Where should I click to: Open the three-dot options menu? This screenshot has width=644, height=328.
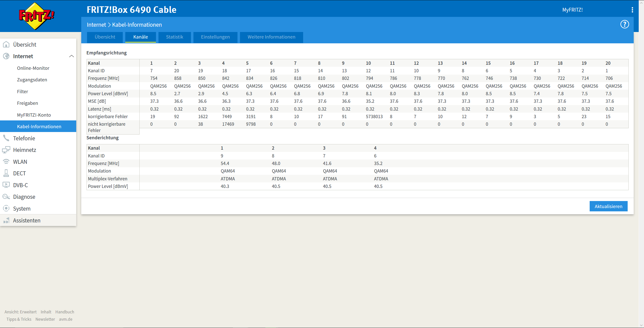[x=632, y=10]
